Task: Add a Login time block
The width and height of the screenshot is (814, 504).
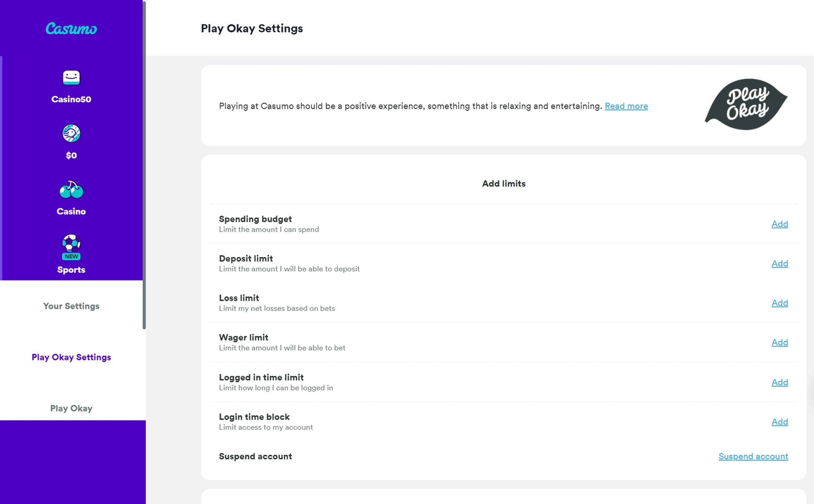Action: [x=780, y=422]
